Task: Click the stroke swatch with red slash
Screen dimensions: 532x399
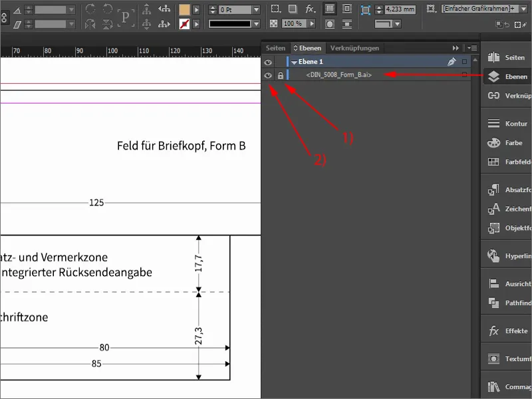Action: point(184,24)
